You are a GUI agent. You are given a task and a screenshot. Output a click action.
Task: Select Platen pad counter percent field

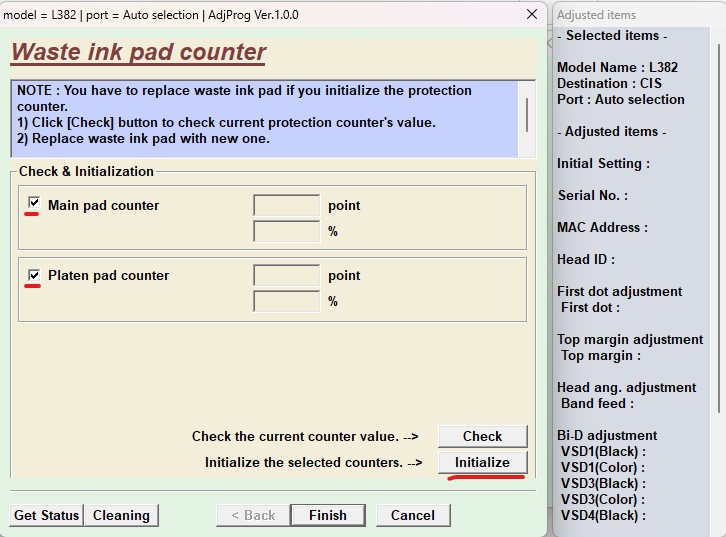(286, 301)
